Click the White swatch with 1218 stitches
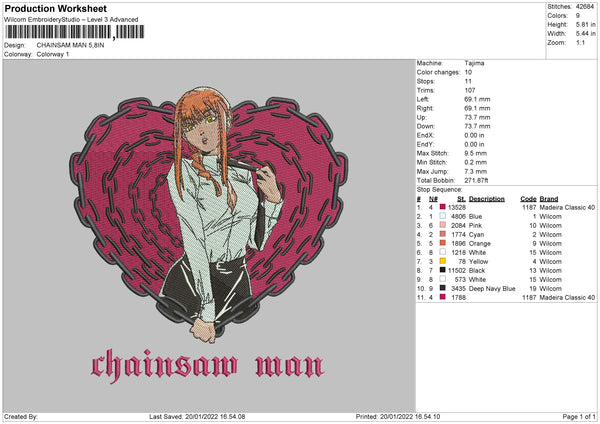The image size is (600, 424). pyautogui.click(x=442, y=252)
